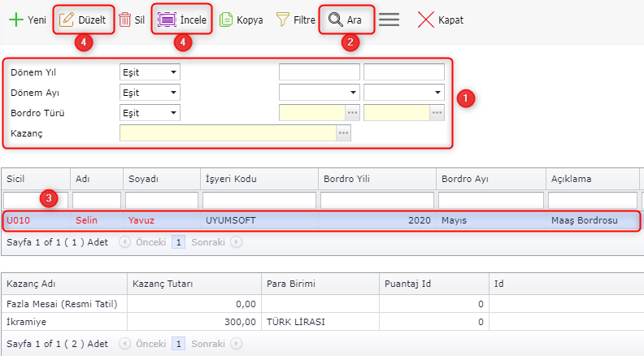Select the İkramiye earnings row
644x356 pixels.
coord(244,321)
